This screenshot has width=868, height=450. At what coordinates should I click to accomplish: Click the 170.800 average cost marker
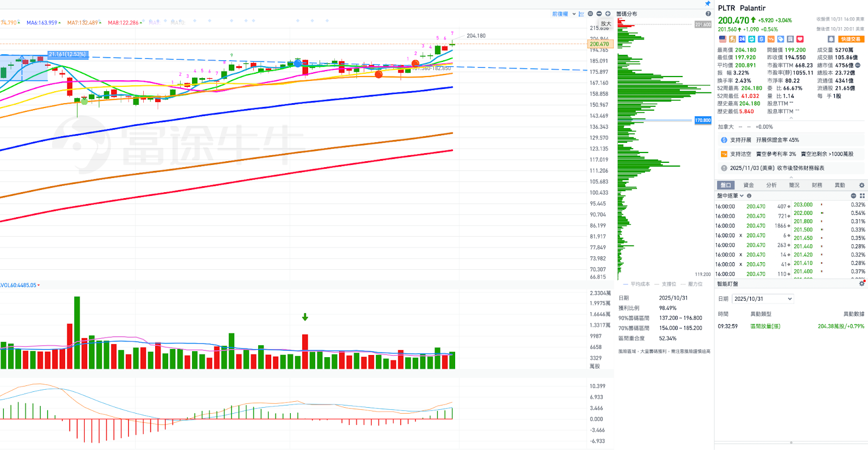tap(703, 121)
